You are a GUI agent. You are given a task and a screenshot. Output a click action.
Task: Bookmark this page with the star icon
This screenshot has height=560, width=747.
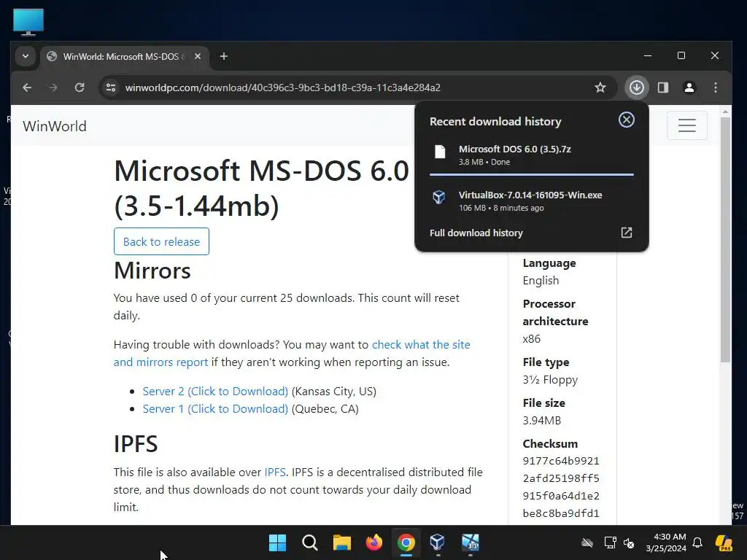click(600, 87)
